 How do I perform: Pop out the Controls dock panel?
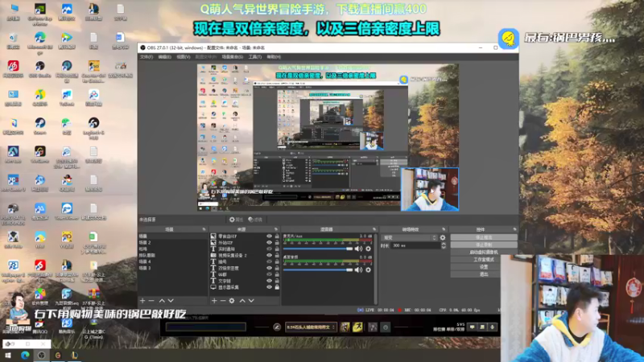[514, 229]
